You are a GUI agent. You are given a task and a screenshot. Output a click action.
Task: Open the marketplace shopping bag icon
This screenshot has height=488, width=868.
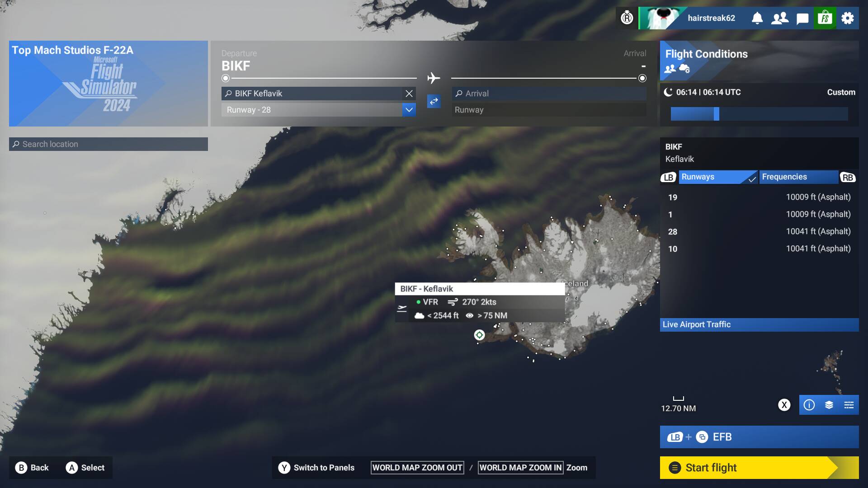click(x=825, y=18)
